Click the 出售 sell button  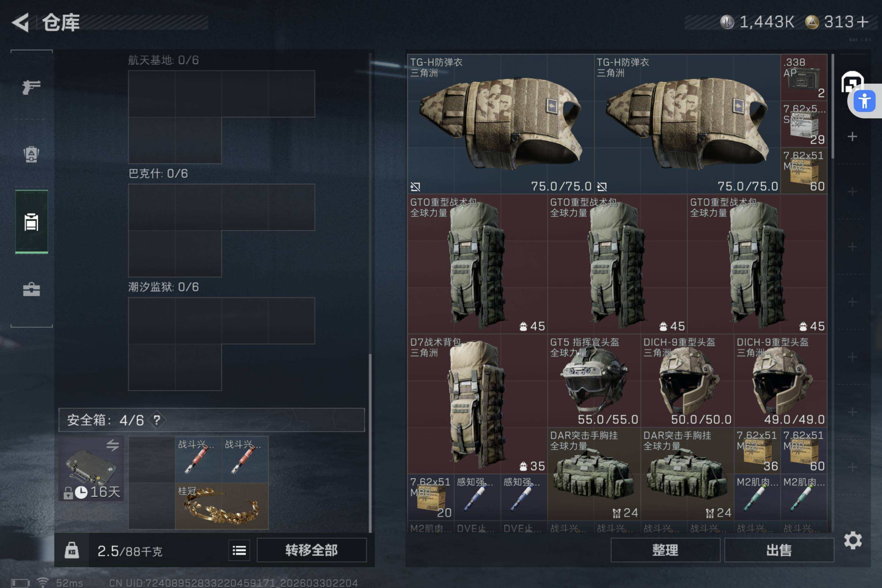[x=779, y=550]
